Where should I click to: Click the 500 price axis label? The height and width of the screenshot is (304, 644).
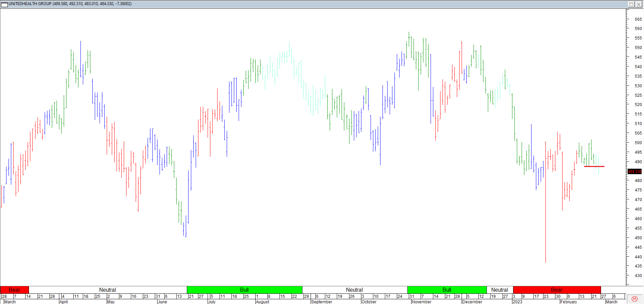(x=638, y=143)
